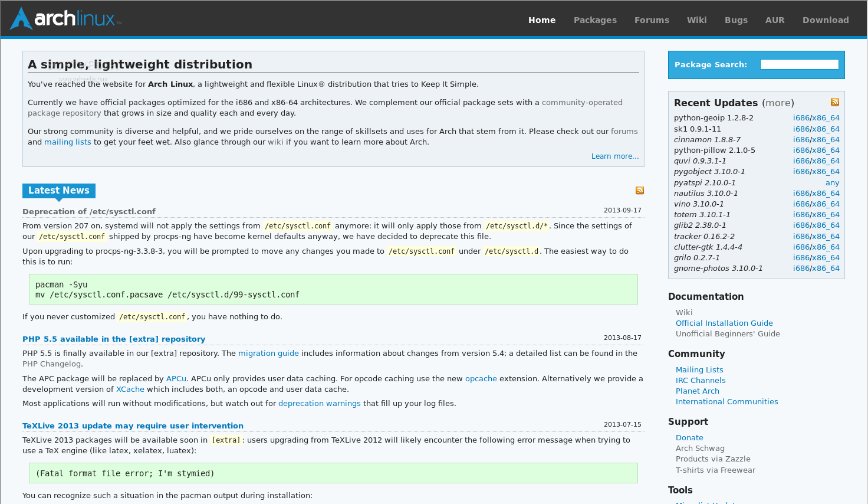The width and height of the screenshot is (868, 504).
Task: Open the deprecation warnings link
Action: (x=319, y=404)
